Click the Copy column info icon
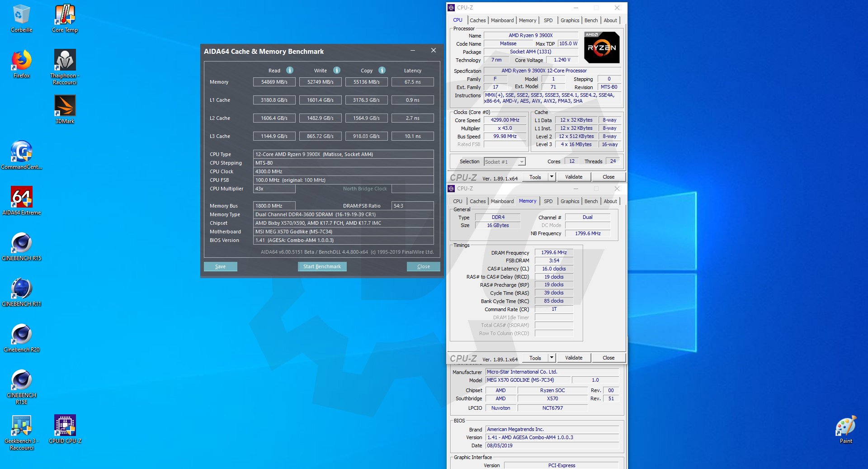The height and width of the screenshot is (469, 868). (382, 70)
